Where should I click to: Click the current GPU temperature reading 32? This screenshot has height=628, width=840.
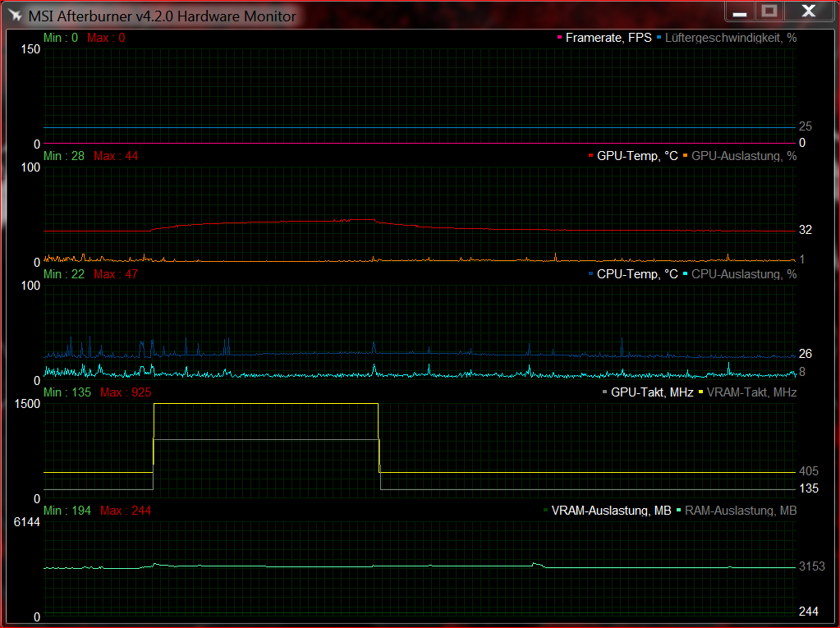(806, 230)
